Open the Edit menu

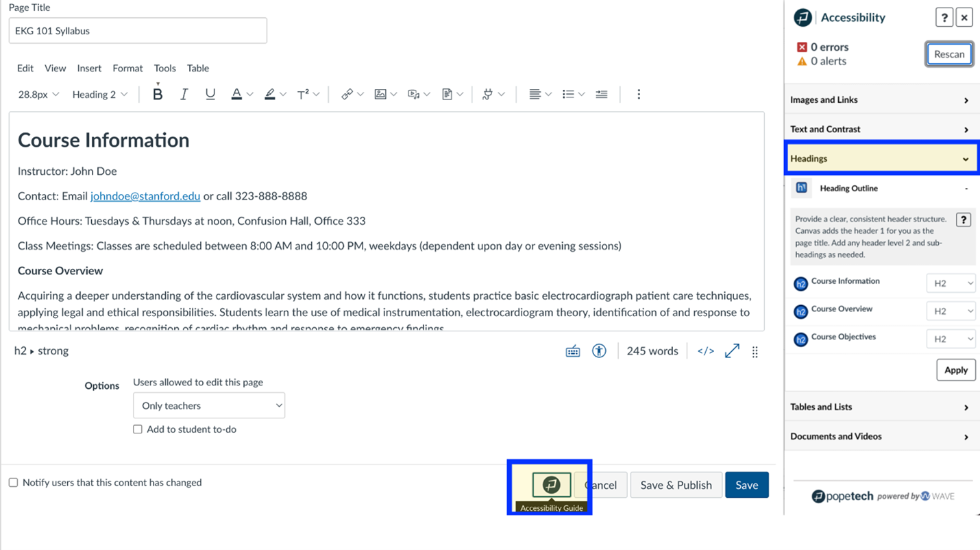click(25, 69)
